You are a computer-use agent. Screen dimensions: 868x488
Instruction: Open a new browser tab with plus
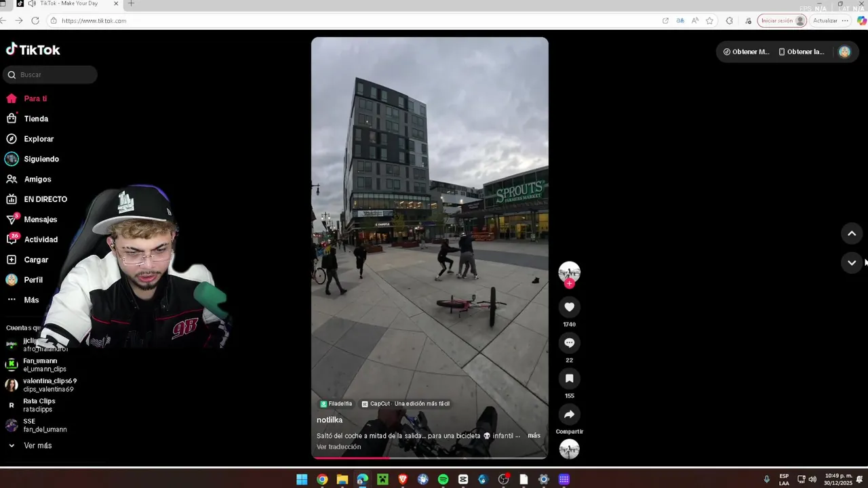pos(131,3)
